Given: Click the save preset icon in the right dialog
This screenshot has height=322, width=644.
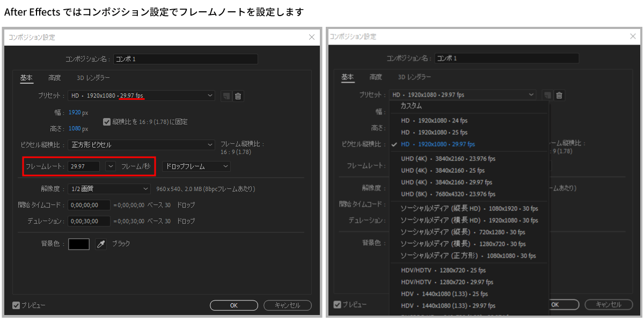Looking at the screenshot, I should [x=547, y=95].
